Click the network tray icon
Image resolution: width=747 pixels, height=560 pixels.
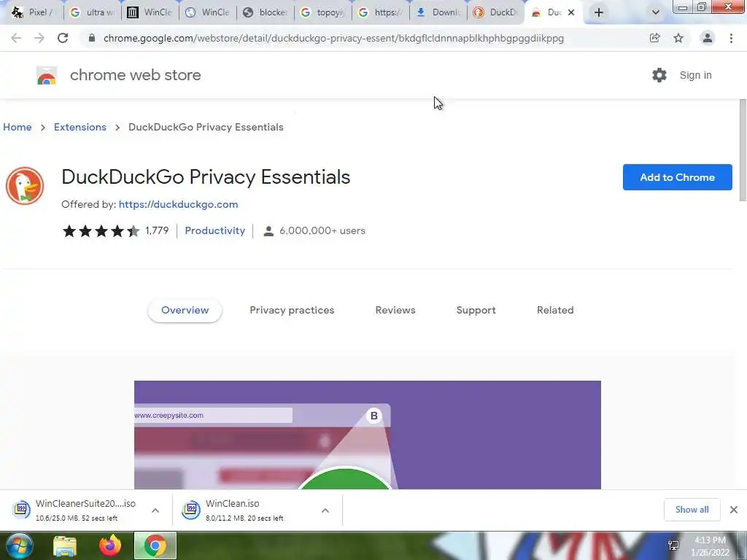[673, 545]
